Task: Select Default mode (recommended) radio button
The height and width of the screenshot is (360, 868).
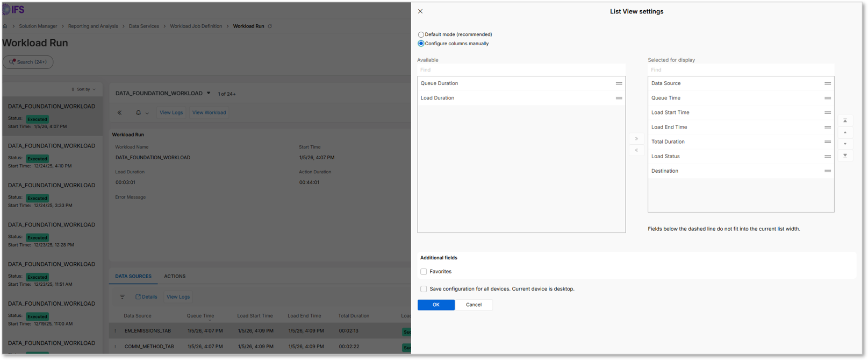Action: pyautogui.click(x=421, y=34)
